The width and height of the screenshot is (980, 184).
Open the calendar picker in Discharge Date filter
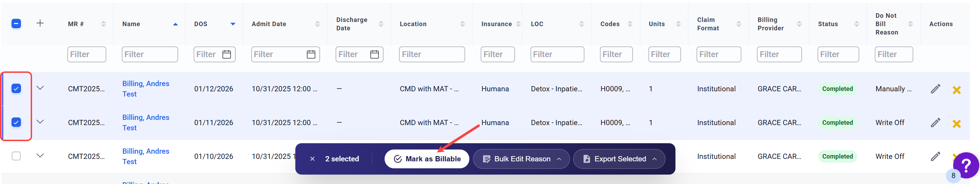tap(374, 54)
